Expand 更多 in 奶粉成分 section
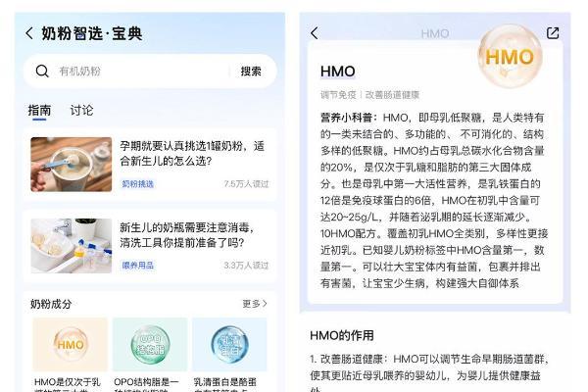Viewport: 588px width, 392px height. (x=255, y=304)
